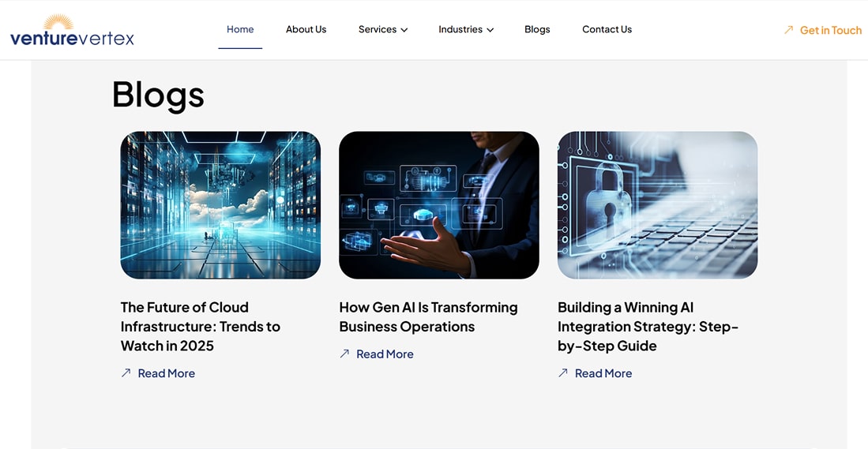
Task: Go to the Home menu item
Action: tap(240, 29)
